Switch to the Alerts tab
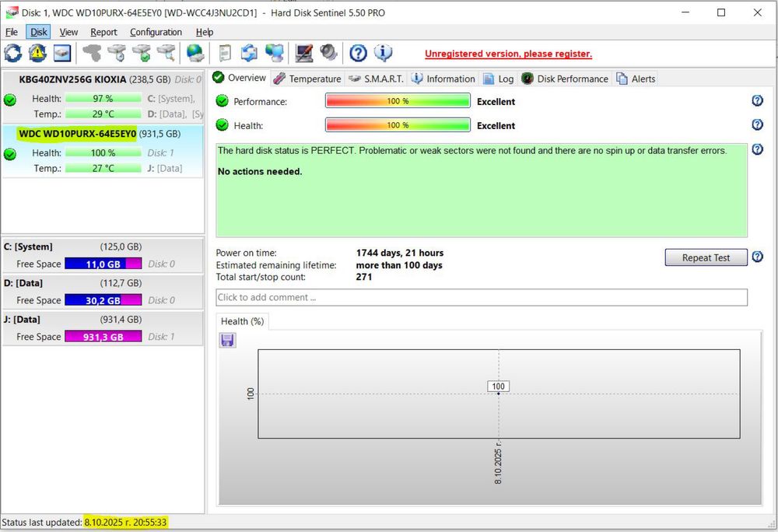 636,79
